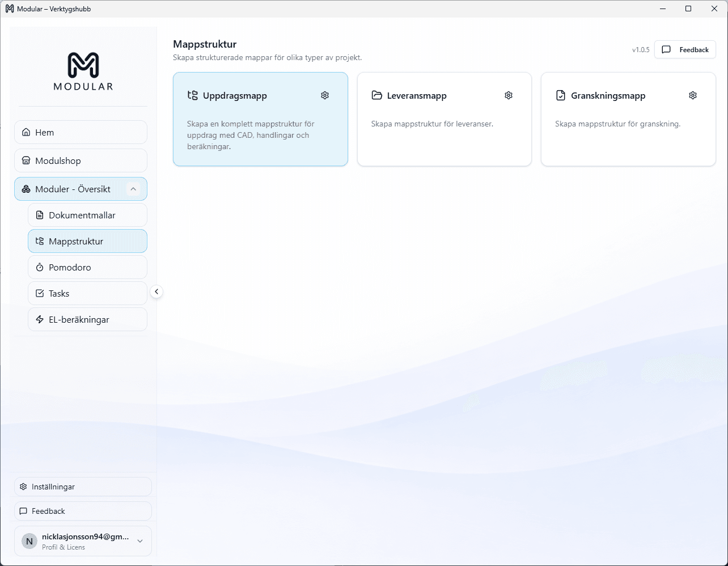Open Modulshop from the sidebar
This screenshot has height=566, width=728.
click(x=81, y=160)
